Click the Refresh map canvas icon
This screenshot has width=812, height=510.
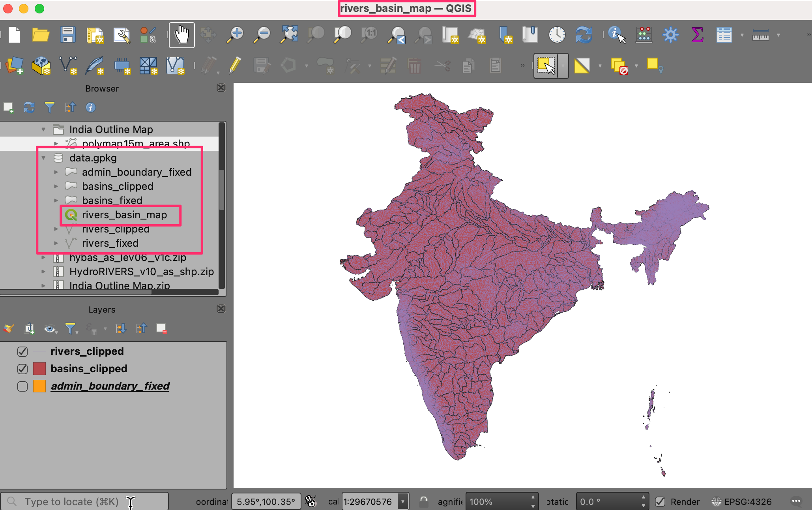coord(584,35)
